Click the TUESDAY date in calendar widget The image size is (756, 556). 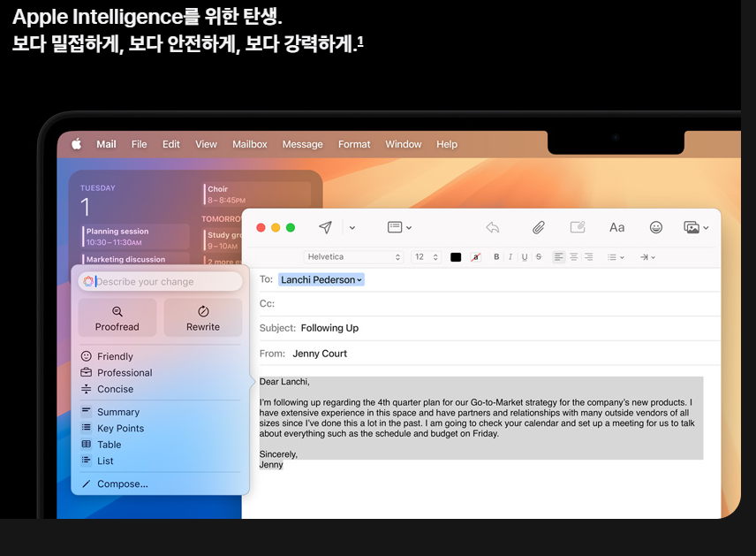(98, 187)
